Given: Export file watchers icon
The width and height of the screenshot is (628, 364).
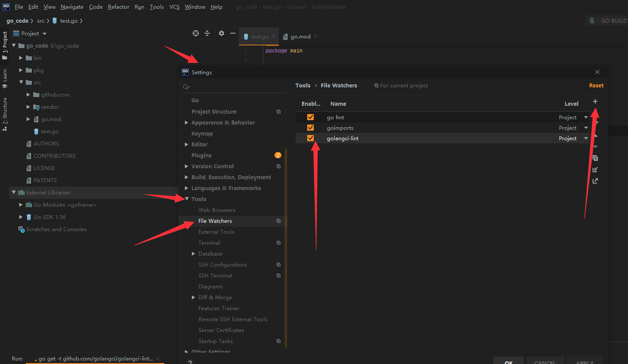Looking at the screenshot, I should tap(595, 181).
